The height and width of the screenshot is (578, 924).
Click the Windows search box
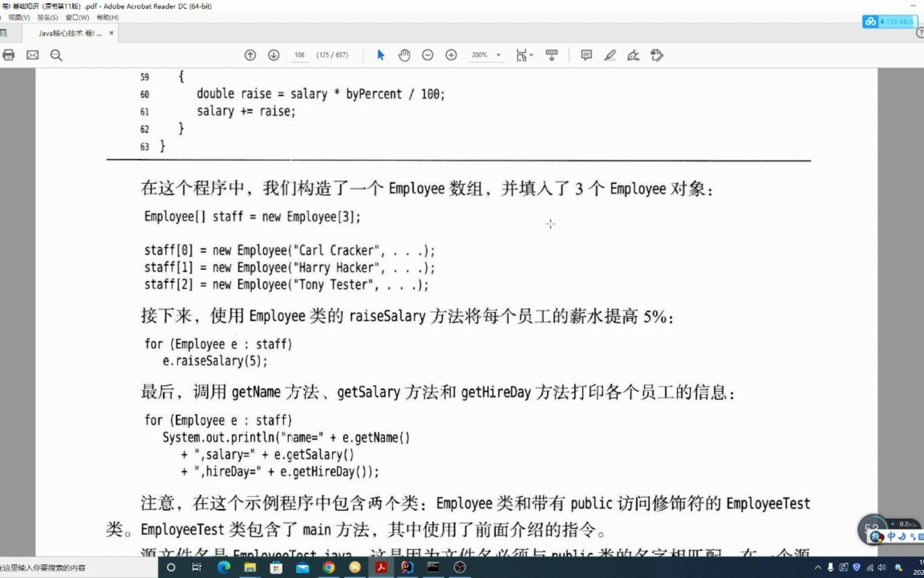(79, 567)
